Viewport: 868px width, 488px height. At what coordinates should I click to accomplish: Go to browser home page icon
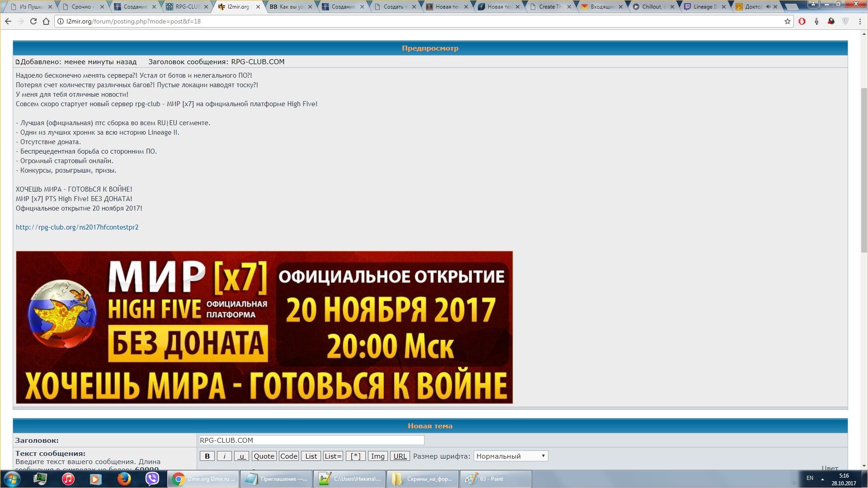coord(46,21)
